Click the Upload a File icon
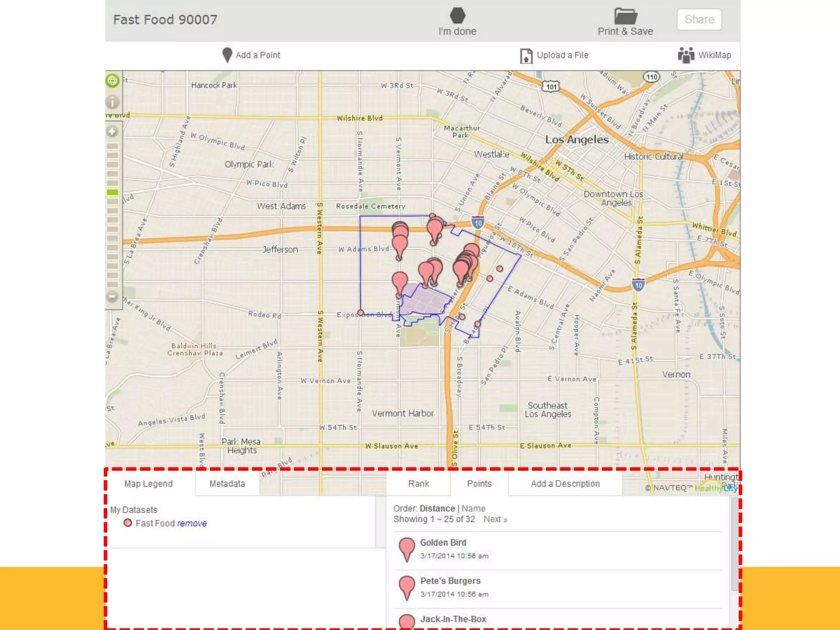The image size is (840, 630). click(x=526, y=55)
